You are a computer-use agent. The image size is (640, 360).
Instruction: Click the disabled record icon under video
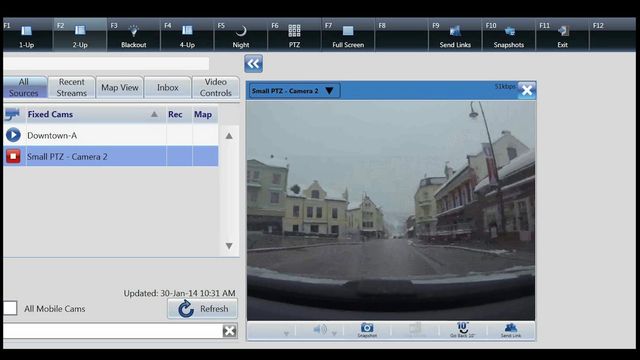click(415, 329)
